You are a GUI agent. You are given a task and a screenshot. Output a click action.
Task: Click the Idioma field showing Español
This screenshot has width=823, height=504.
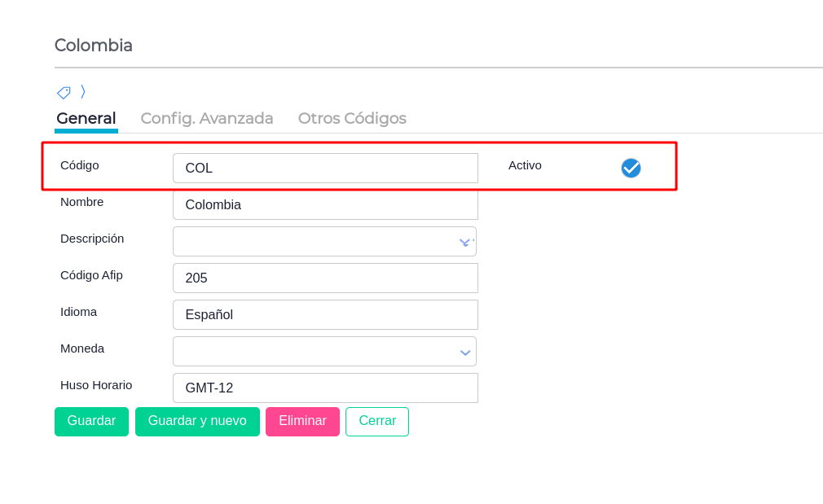[325, 315]
